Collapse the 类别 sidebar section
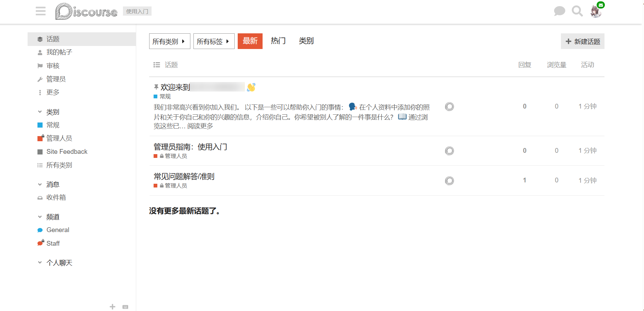Screen dimensions: 644x311 coord(40,112)
